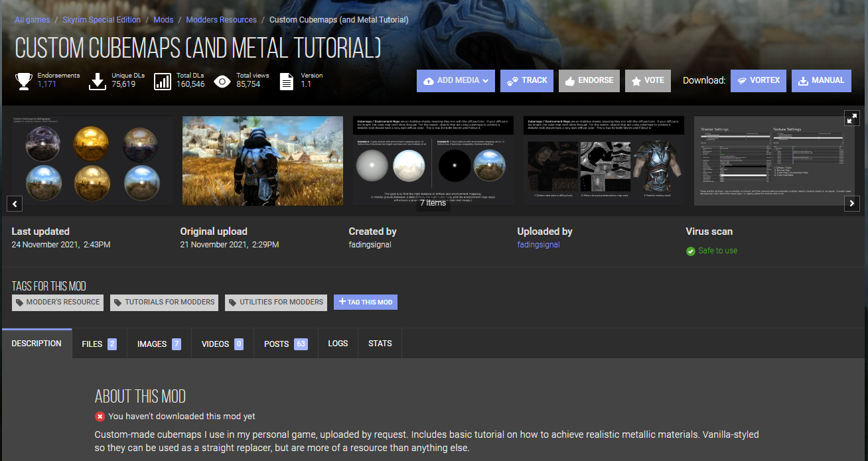Switch to the Posts tab
Image resolution: width=868 pixels, height=461 pixels.
(x=285, y=344)
